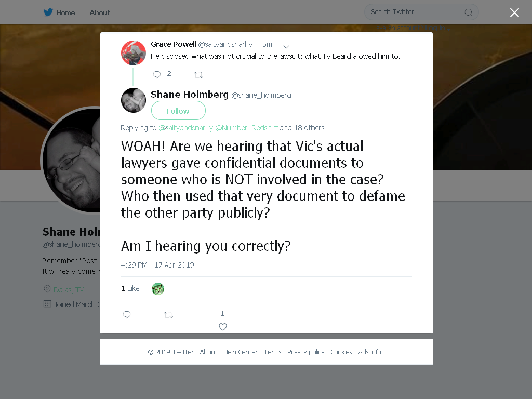
Task: Open the About menu item in header
Action: (x=100, y=12)
